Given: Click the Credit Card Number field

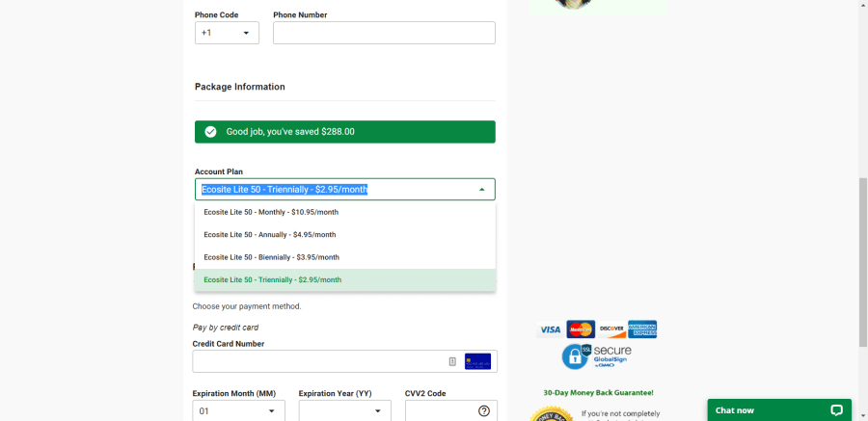Looking at the screenshot, I should coord(345,361).
